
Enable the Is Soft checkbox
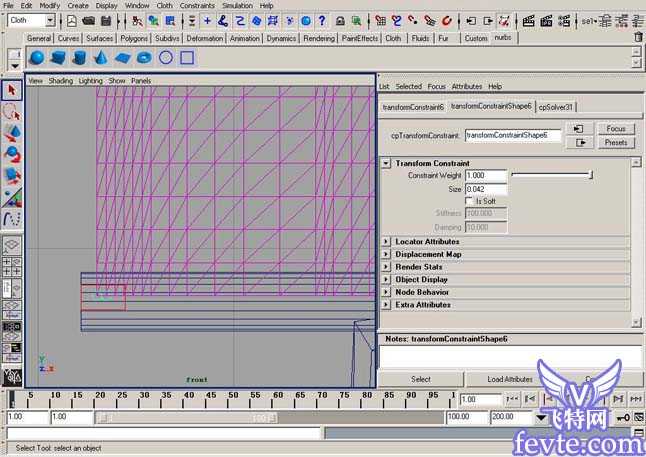tap(469, 201)
